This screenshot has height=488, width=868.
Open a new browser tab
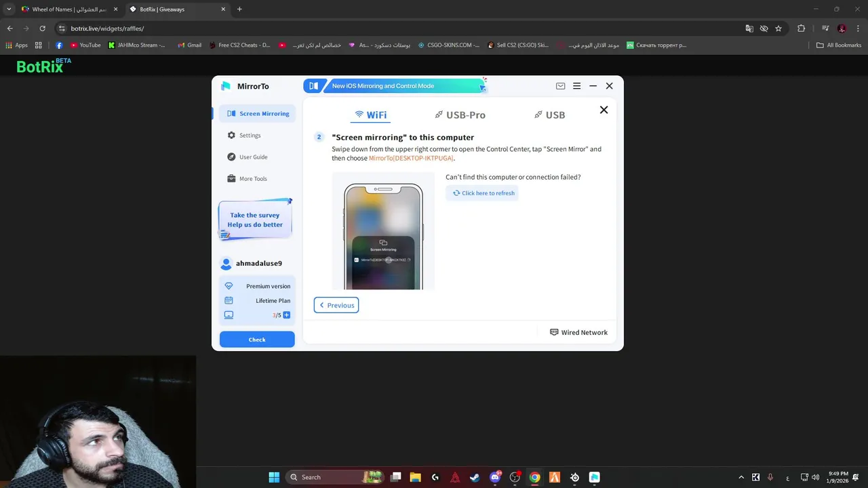tap(239, 9)
